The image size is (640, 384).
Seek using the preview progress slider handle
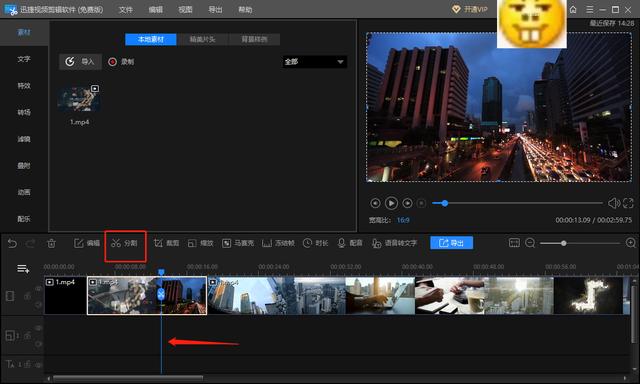pos(445,203)
